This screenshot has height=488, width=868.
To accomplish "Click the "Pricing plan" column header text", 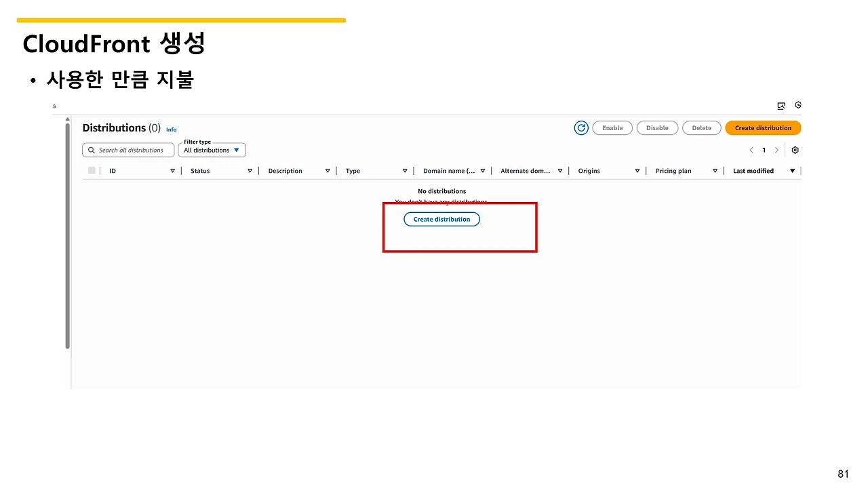I will pos(673,171).
